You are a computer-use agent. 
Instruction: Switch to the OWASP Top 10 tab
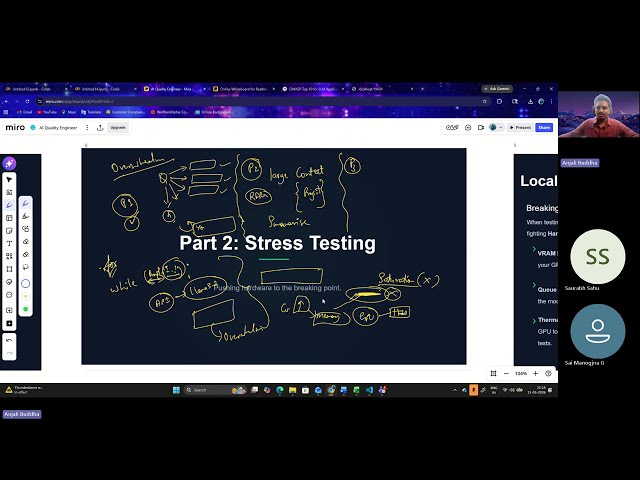(x=313, y=89)
